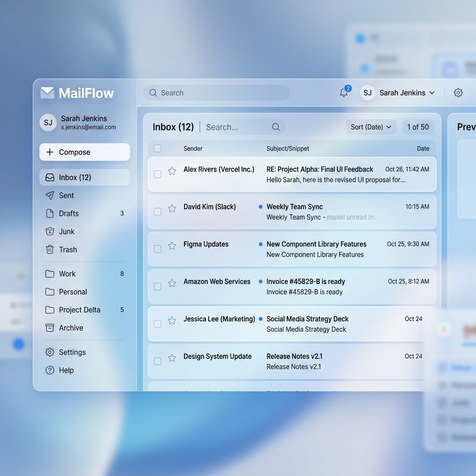This screenshot has width=476, height=476.
Task: Click the Trash can icon
Action: pos(50,250)
